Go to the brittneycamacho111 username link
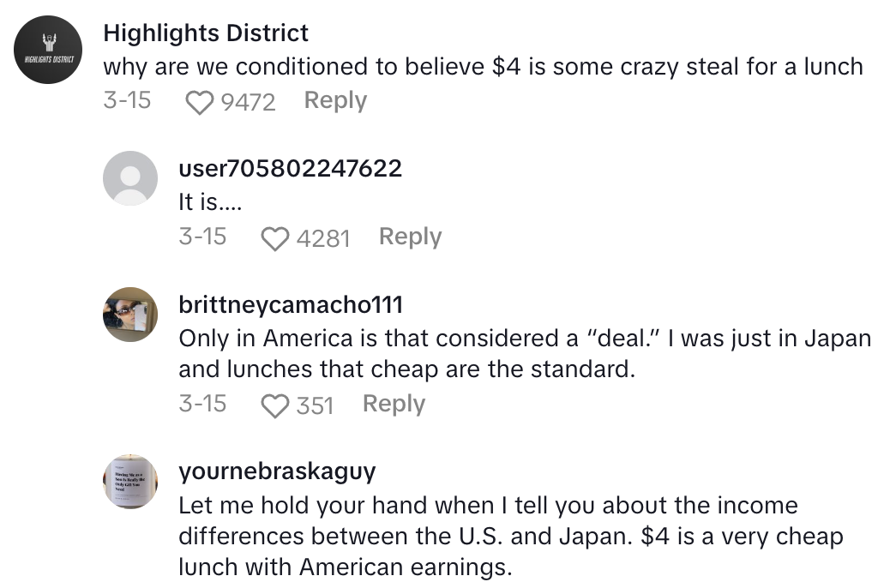The image size is (890, 588). (290, 304)
